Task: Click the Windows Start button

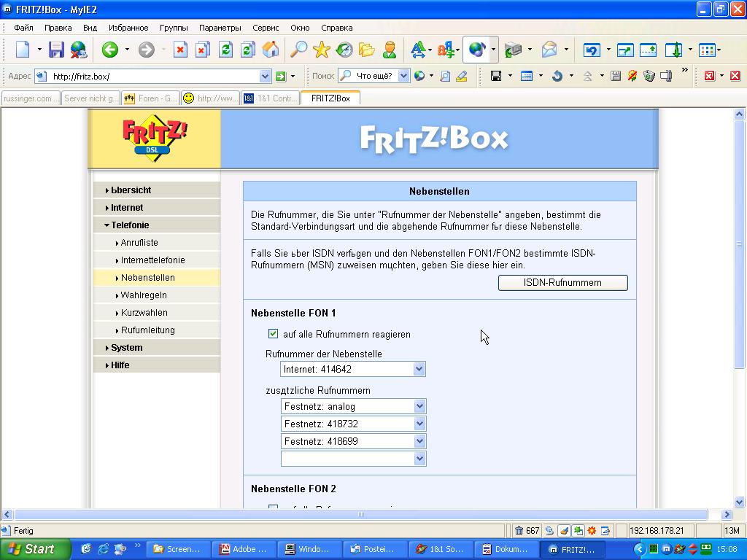Action: pos(34,549)
